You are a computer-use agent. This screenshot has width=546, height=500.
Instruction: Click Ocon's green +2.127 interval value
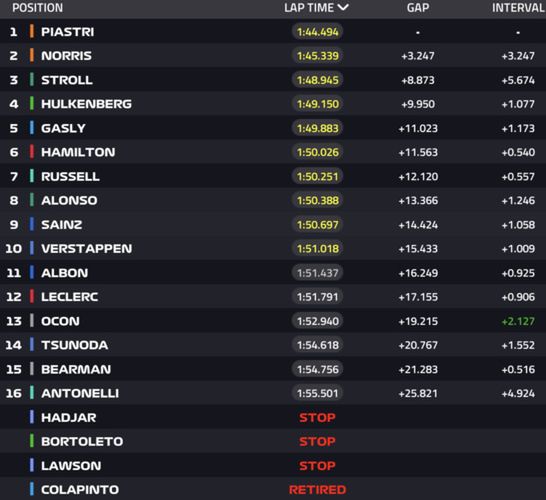[x=518, y=321]
